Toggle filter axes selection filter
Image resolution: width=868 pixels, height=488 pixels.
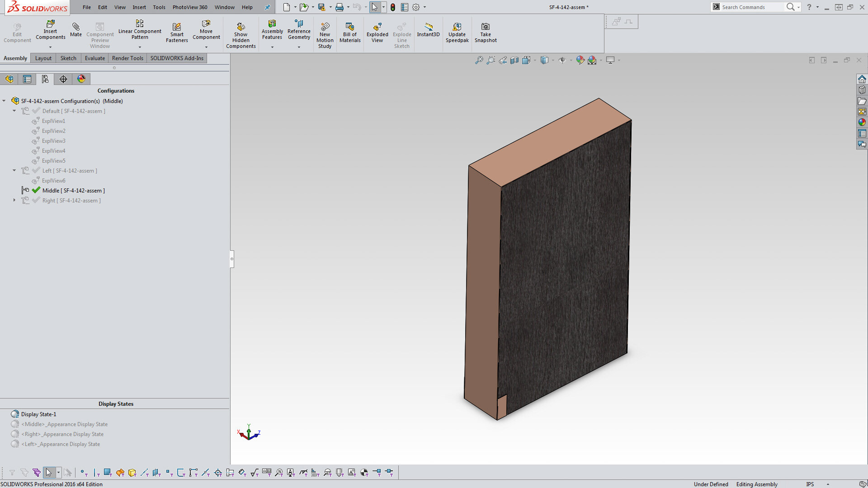[x=144, y=473]
